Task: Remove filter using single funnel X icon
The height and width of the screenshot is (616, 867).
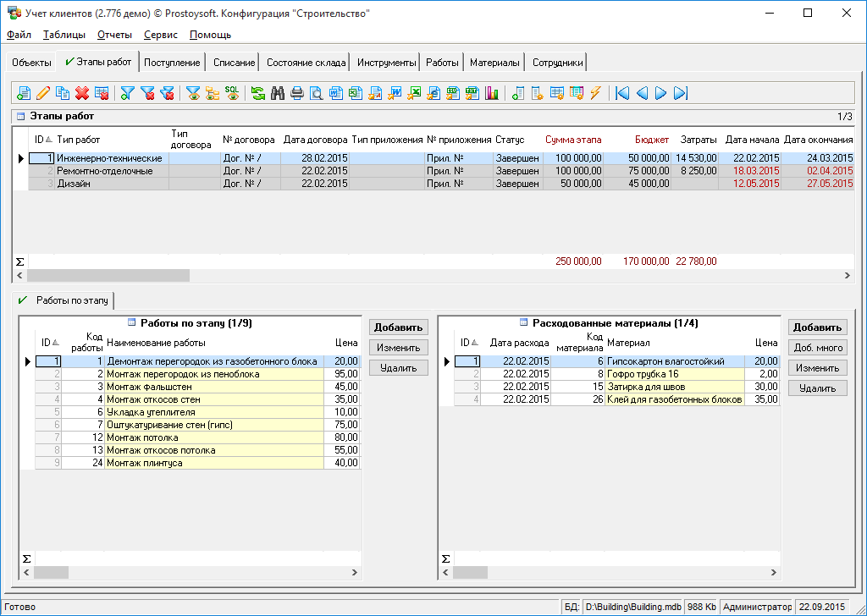Action: (147, 93)
